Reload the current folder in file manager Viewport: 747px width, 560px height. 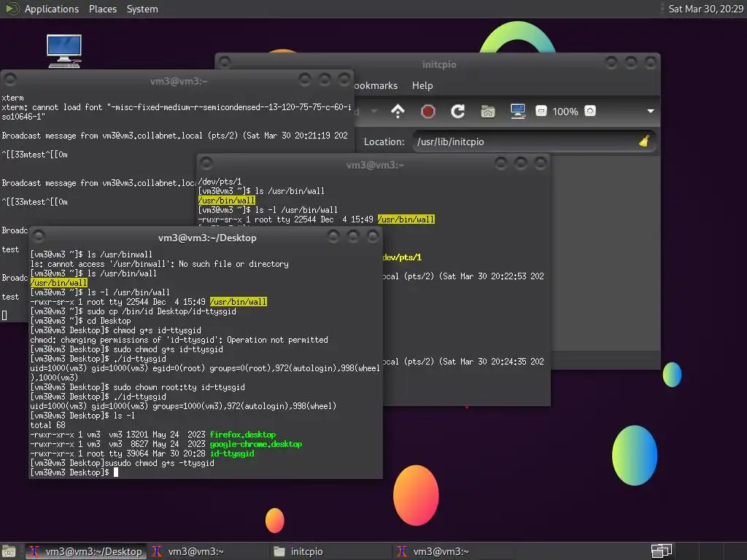click(x=458, y=112)
